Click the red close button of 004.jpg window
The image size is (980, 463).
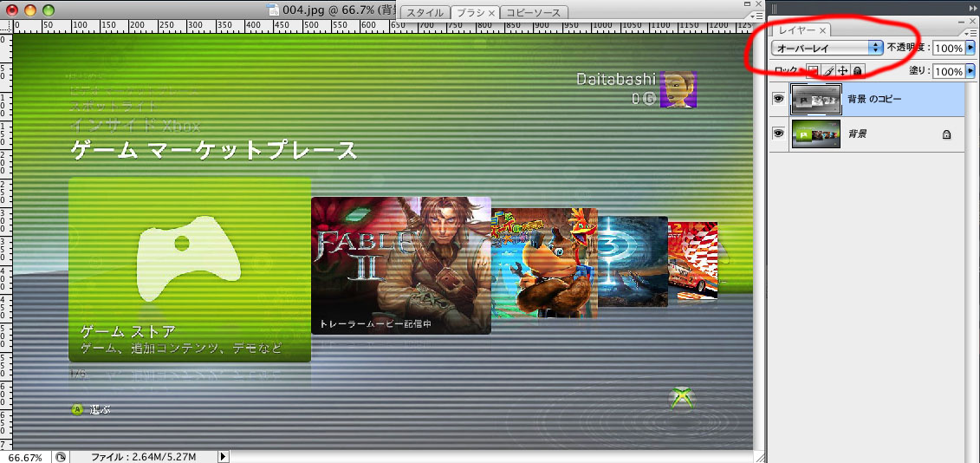click(11, 10)
